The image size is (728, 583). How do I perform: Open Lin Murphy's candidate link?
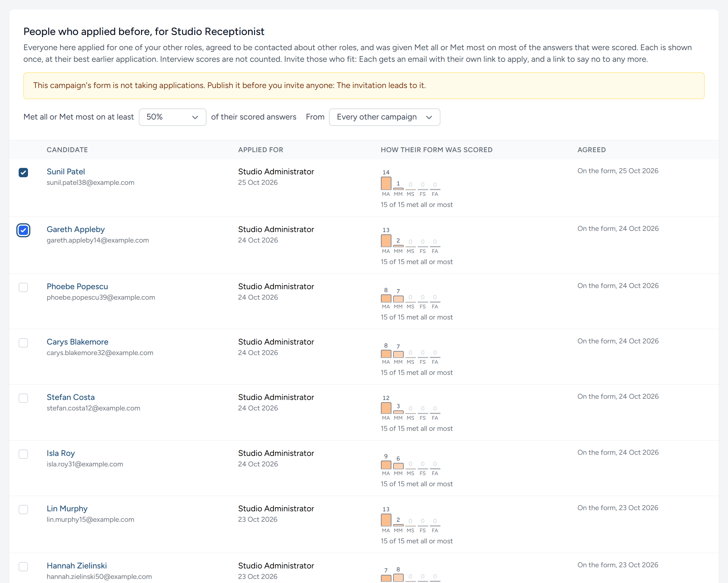pos(67,508)
